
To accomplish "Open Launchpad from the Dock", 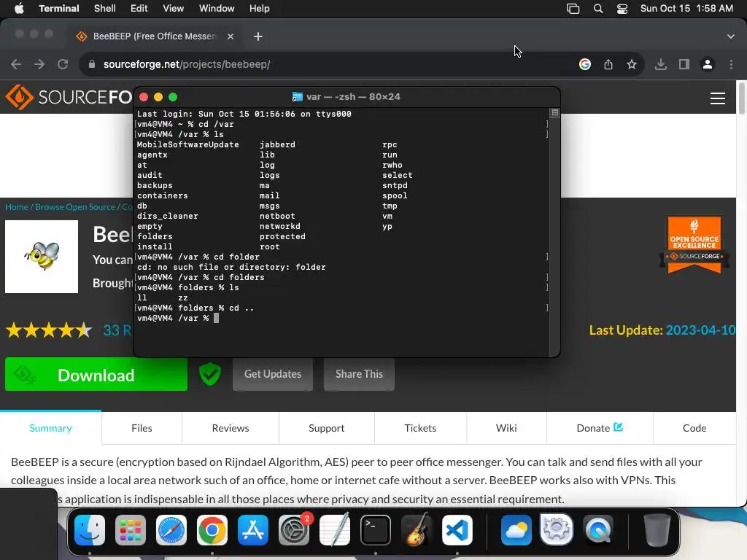I will tap(130, 530).
